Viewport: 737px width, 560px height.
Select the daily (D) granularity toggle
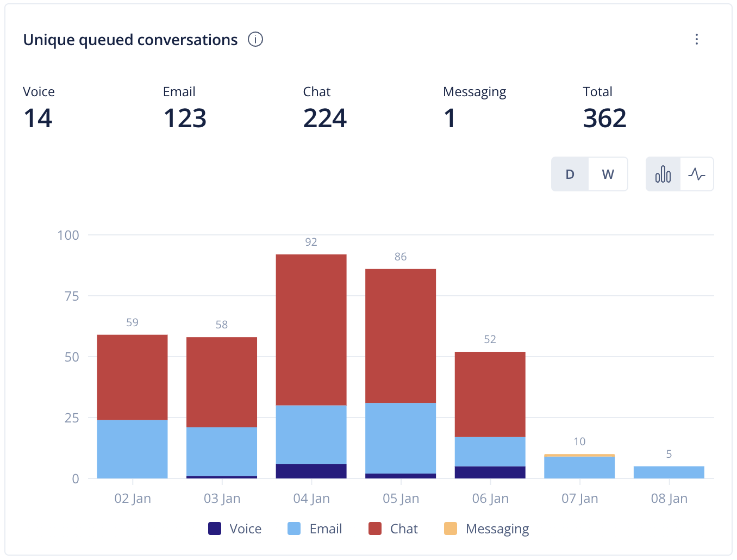(x=570, y=174)
